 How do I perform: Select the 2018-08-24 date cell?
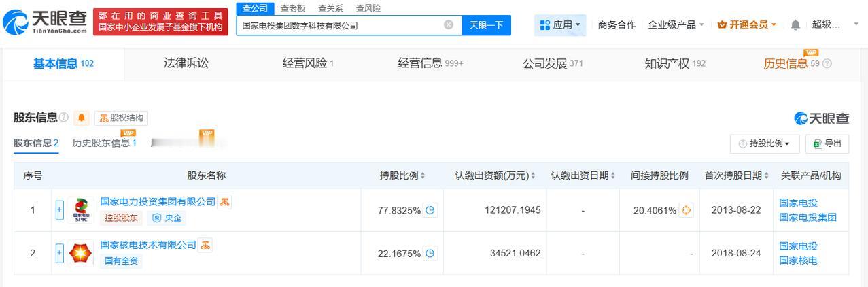pyautogui.click(x=737, y=253)
